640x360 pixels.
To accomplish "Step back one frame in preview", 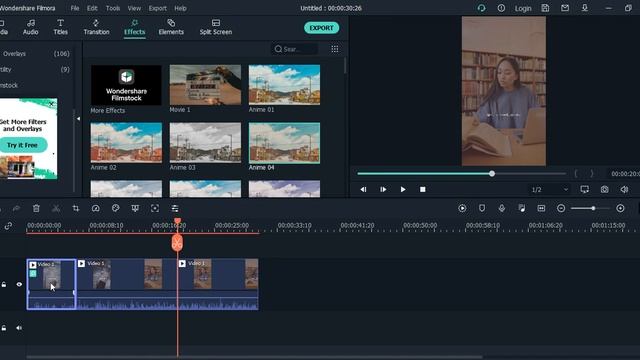I will tap(363, 189).
